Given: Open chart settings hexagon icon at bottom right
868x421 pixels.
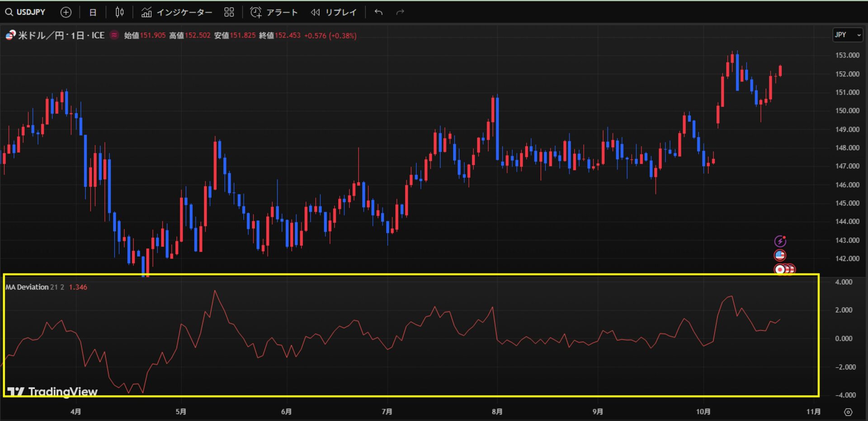Looking at the screenshot, I should (848, 412).
